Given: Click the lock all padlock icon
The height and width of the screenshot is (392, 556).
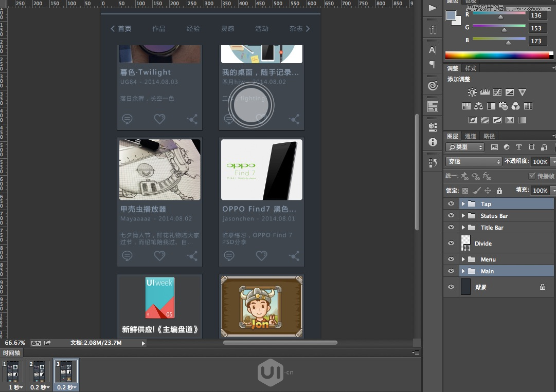Looking at the screenshot, I should (x=499, y=191).
